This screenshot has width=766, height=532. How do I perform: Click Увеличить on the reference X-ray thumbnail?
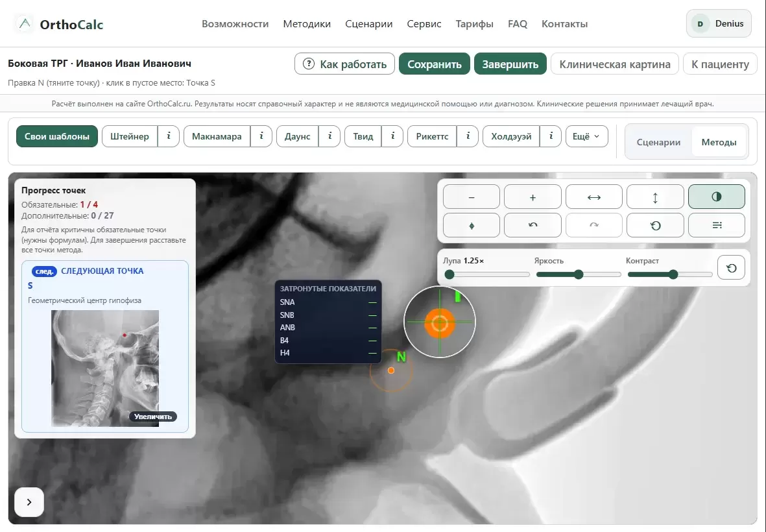153,417
